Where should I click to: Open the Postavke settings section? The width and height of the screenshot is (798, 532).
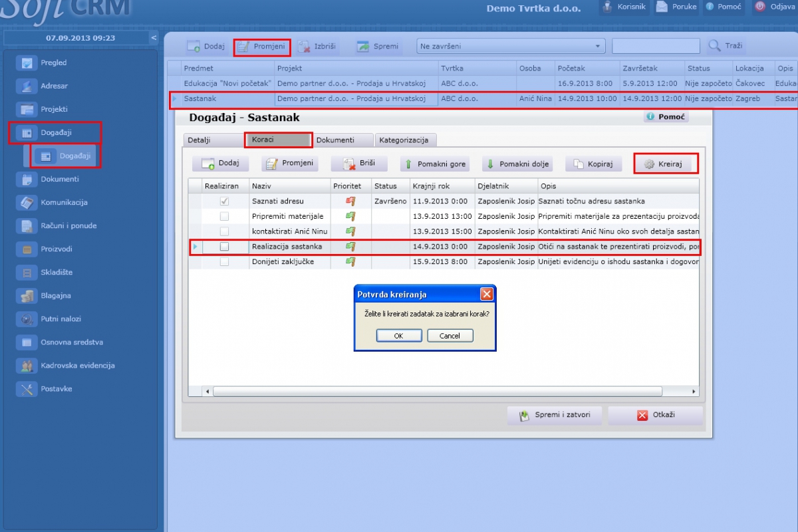tap(53, 388)
